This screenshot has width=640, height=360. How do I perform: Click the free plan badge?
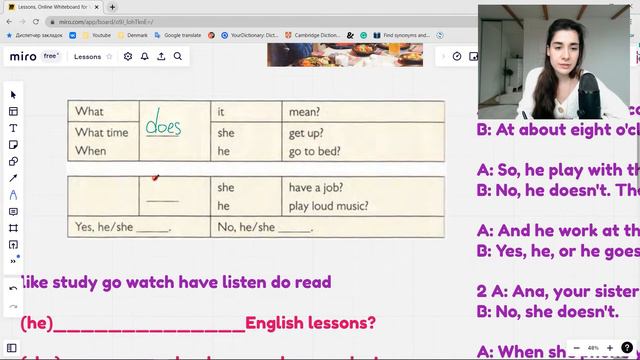51,56
